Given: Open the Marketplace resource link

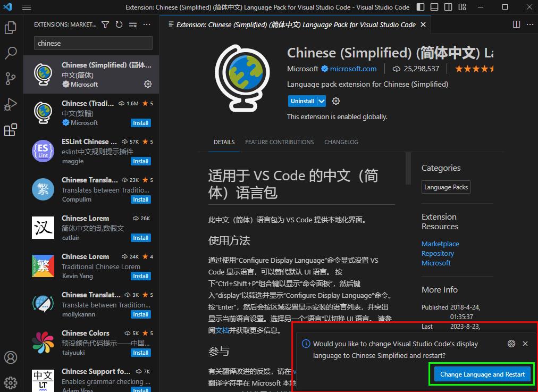Looking at the screenshot, I should [x=440, y=244].
